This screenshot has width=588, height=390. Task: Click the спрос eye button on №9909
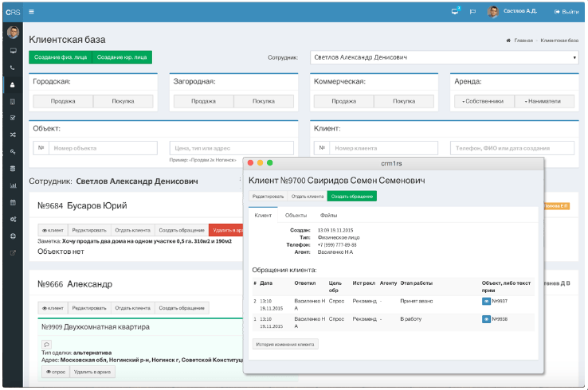tap(56, 372)
